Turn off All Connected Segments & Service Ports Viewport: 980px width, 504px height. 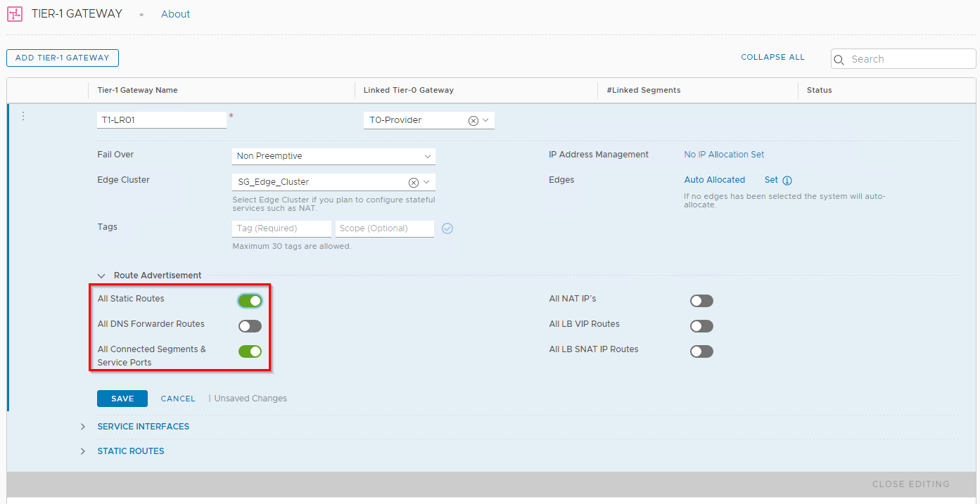click(x=250, y=351)
